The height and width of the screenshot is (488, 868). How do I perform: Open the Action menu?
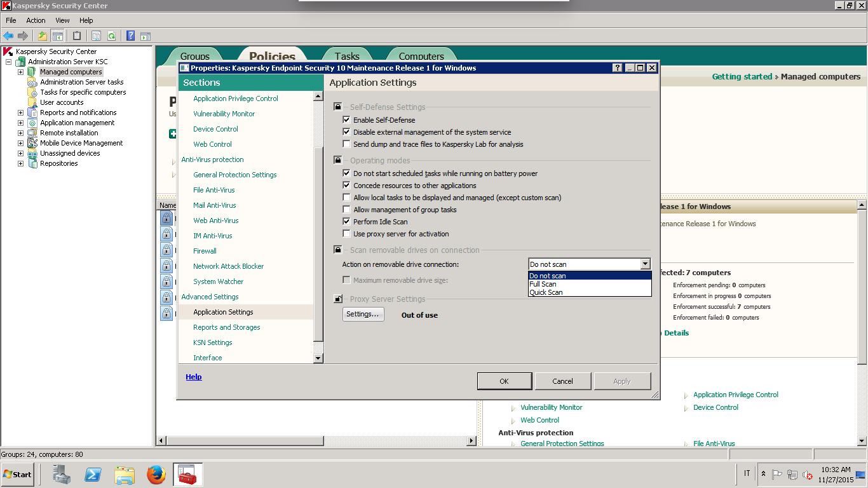(36, 20)
